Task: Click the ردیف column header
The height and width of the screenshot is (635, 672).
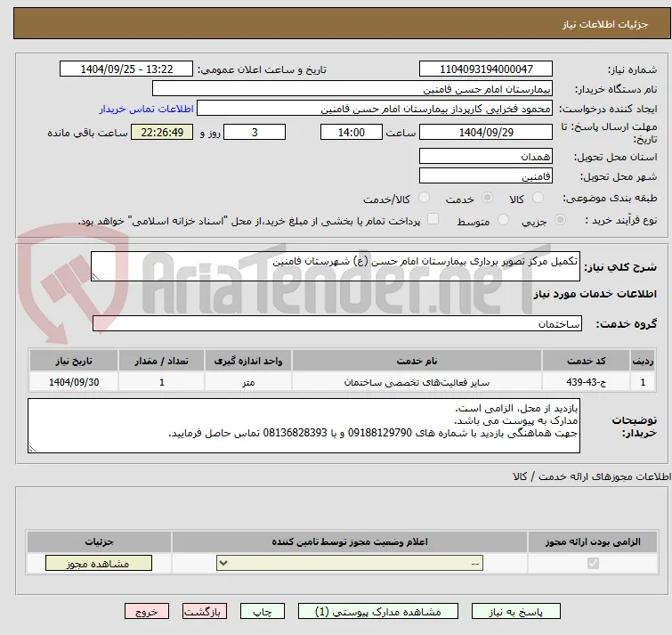Action: coord(643,361)
